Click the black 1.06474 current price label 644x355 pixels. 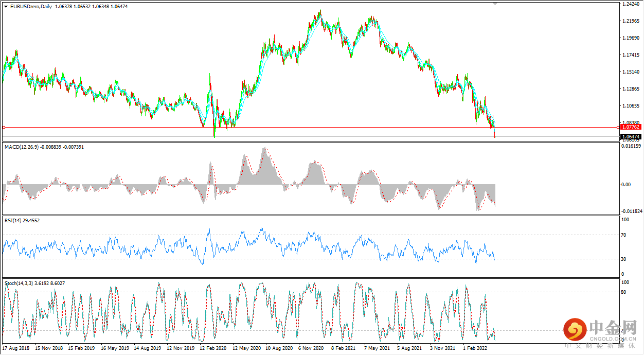coord(630,136)
